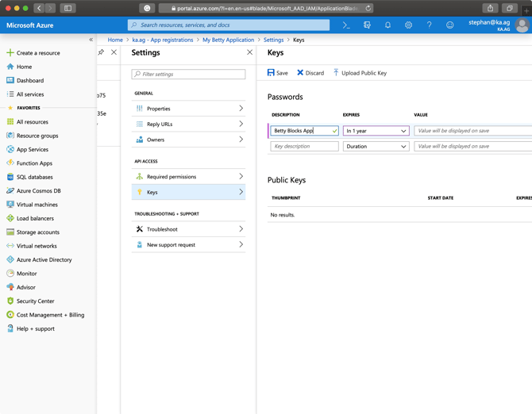532x414 pixels.
Task: Click Azure search resources box
Action: 229,25
